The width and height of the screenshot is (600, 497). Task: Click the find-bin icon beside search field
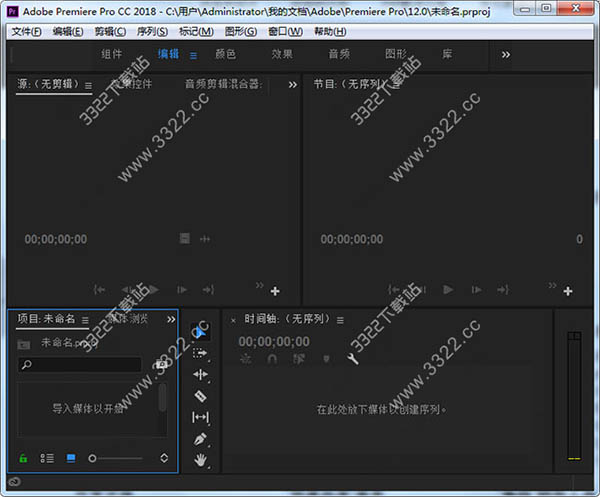click(161, 364)
